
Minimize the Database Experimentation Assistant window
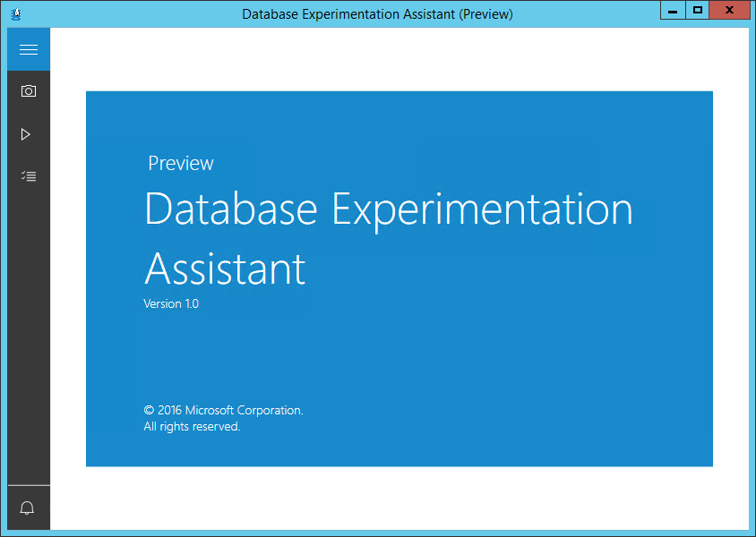click(673, 10)
